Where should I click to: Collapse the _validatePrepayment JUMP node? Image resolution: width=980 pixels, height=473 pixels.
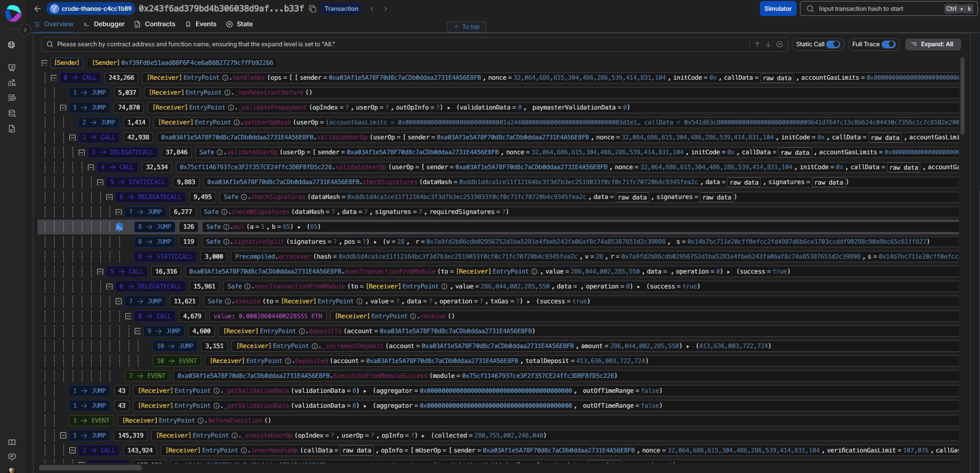point(63,107)
